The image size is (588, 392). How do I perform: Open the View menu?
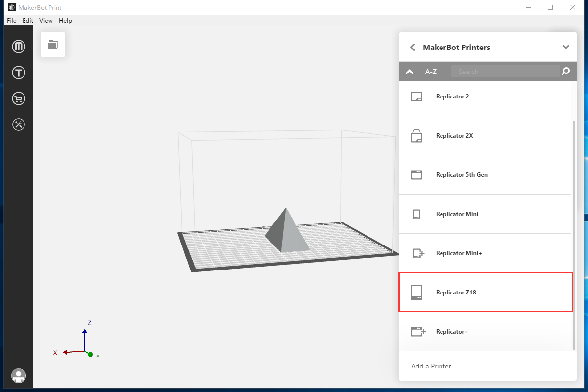(46, 21)
